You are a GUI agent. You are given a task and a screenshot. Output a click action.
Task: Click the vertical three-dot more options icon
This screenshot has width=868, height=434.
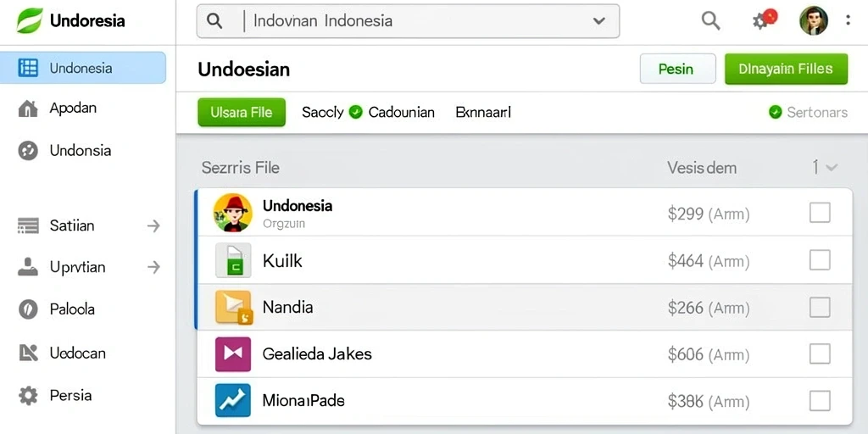coord(848,20)
